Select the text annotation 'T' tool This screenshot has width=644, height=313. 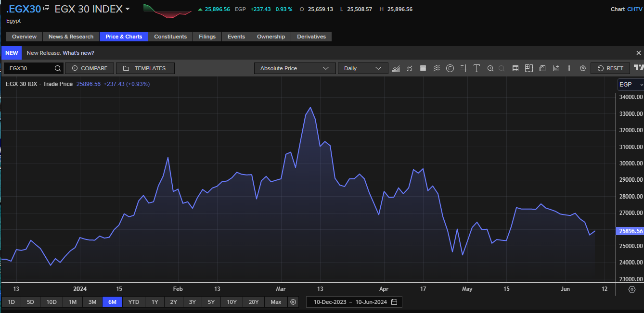coord(477,68)
